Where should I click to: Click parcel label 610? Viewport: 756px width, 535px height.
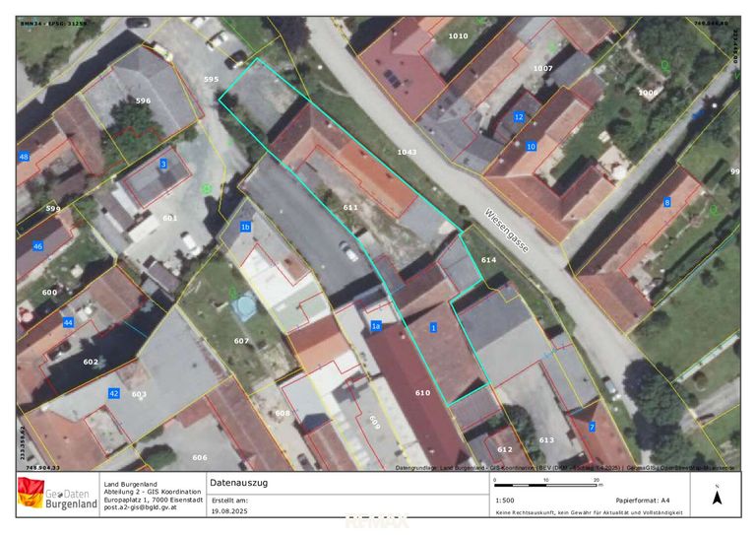pyautogui.click(x=423, y=393)
